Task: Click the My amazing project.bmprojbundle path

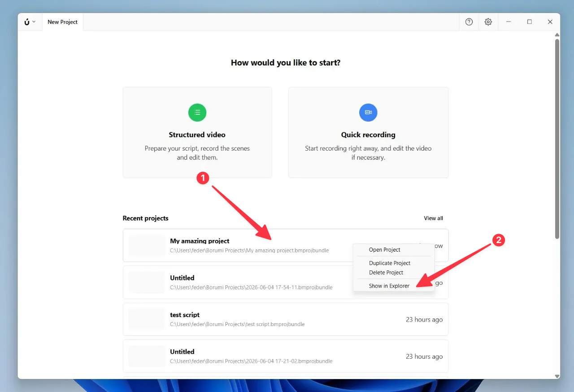Action: (249, 250)
